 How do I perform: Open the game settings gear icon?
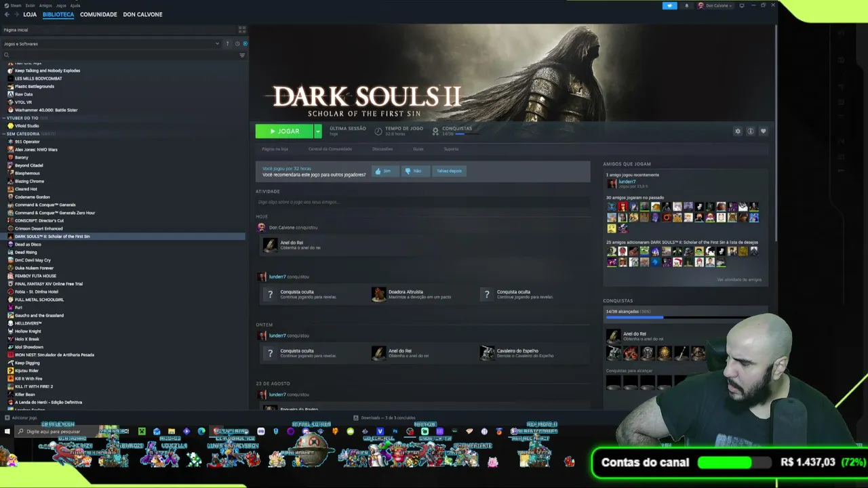[x=738, y=131]
